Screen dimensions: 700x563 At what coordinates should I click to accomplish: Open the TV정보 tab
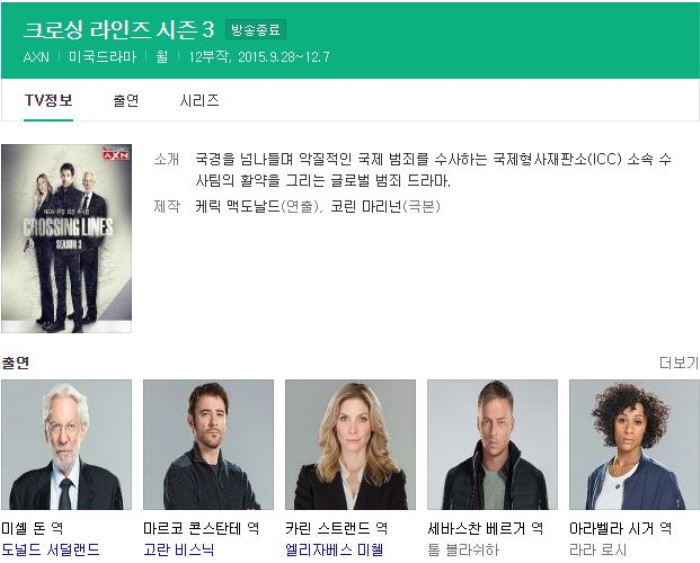pos(48,100)
